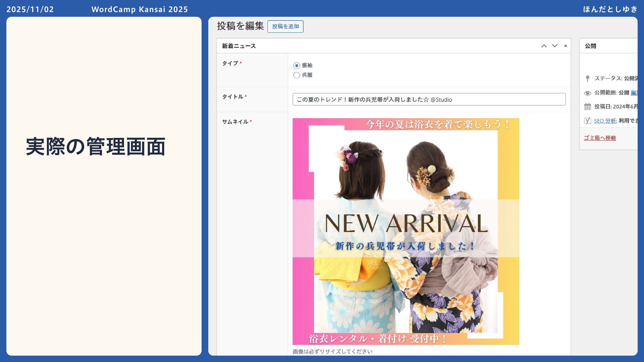
Task: Click the eye icon beside 公開範囲
Action: 587,93
